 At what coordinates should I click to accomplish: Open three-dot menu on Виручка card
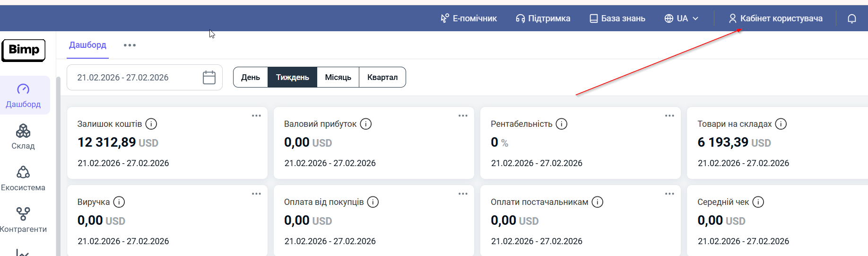(x=256, y=194)
